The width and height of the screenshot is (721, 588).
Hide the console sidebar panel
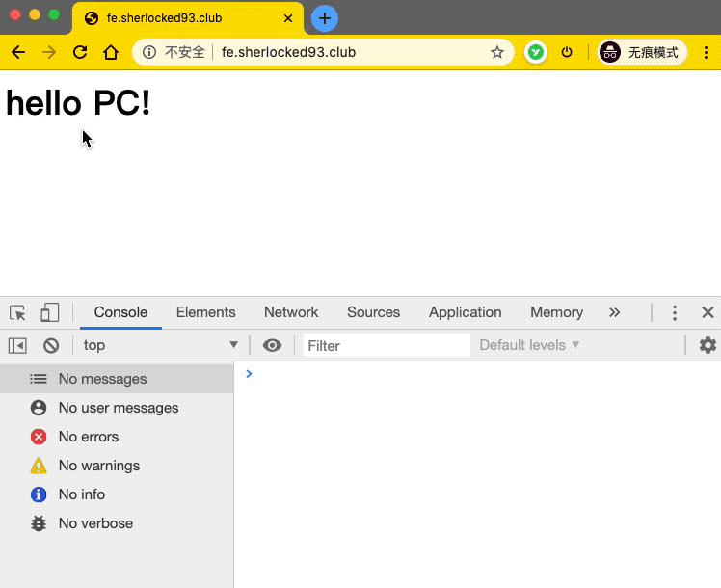pos(17,346)
